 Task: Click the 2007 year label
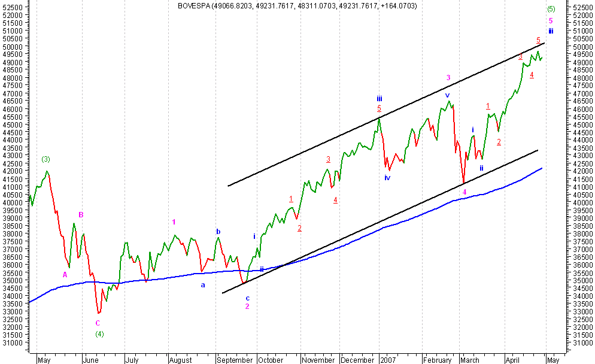(388, 360)
